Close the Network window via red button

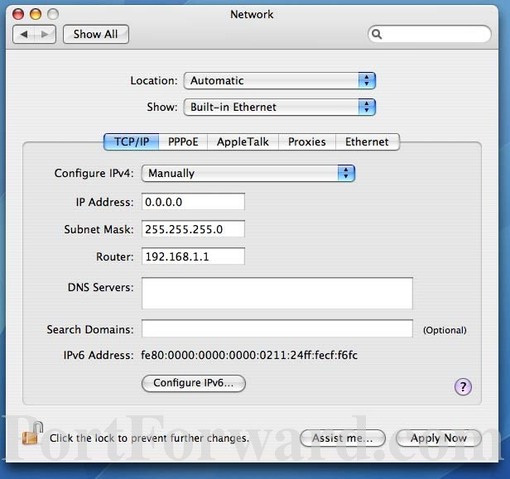pyautogui.click(x=18, y=14)
